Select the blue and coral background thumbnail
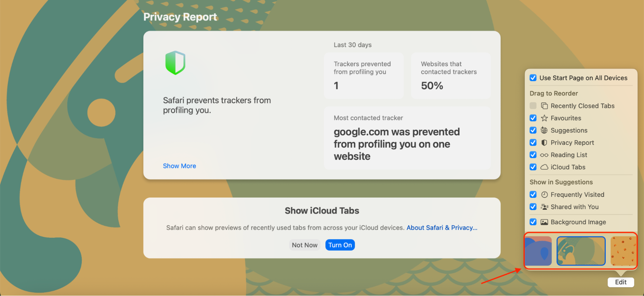Viewport: 644px width, 296px height. (x=538, y=251)
